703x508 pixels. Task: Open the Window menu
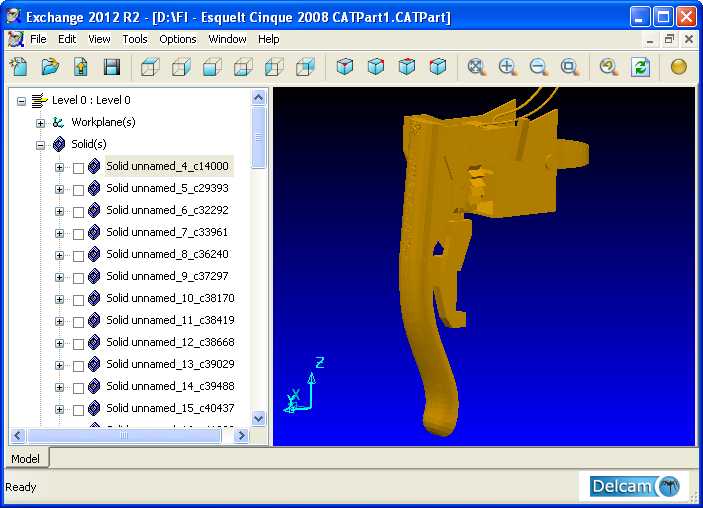227,39
